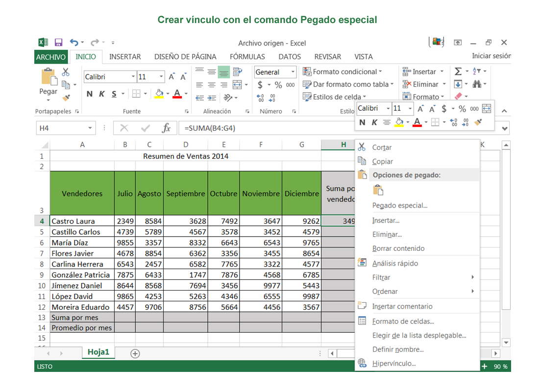Click the Eliminar button in the ribbon
Viewport: 539px width, 392px height.
click(x=424, y=84)
